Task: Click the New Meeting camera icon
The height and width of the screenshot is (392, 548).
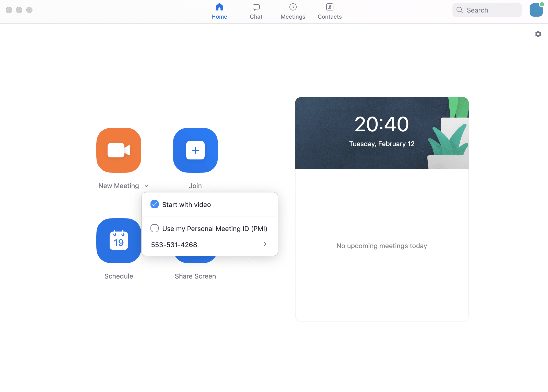Action: (x=119, y=150)
